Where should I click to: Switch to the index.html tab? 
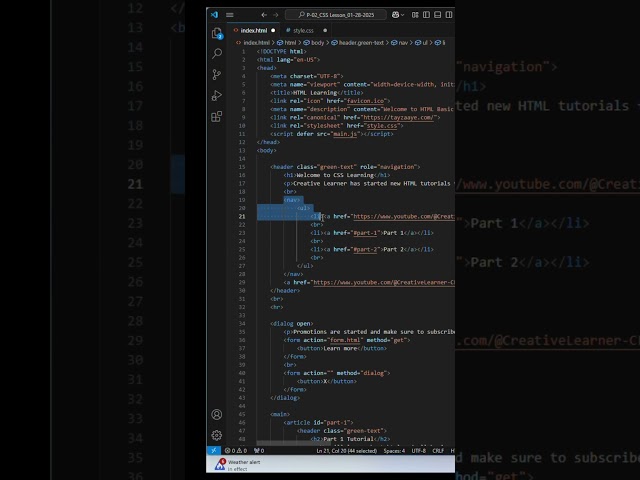point(253,31)
